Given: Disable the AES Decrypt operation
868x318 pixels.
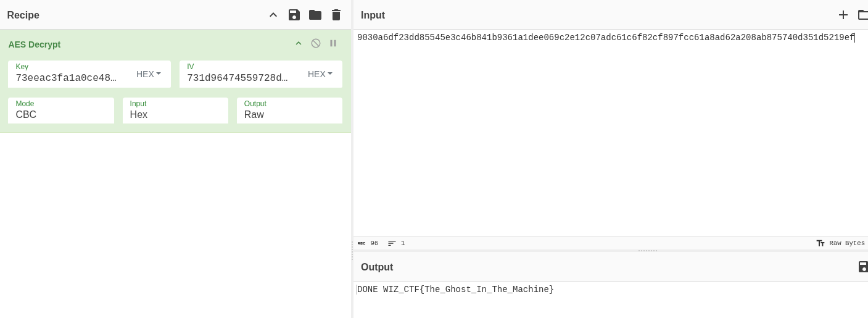Looking at the screenshot, I should [316, 43].
